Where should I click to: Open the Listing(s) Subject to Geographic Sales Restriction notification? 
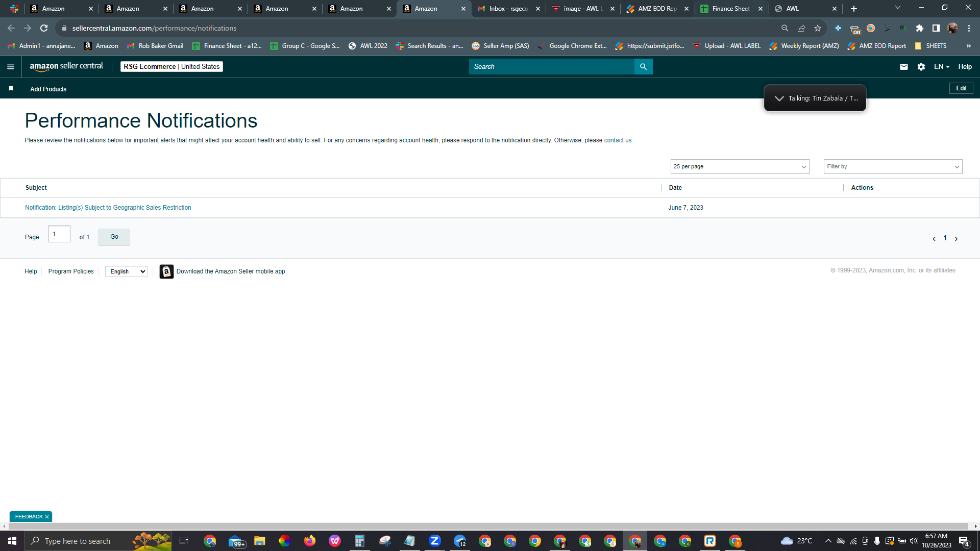tap(108, 208)
